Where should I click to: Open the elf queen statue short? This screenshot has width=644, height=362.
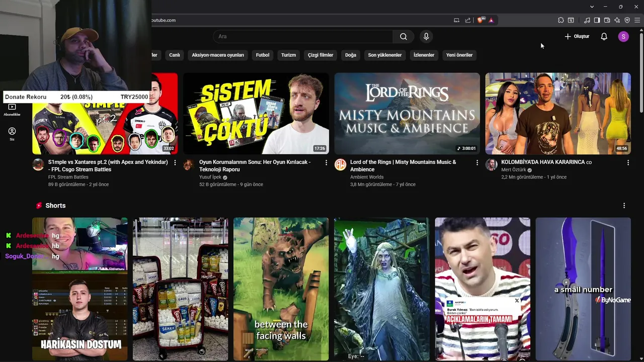point(381,289)
